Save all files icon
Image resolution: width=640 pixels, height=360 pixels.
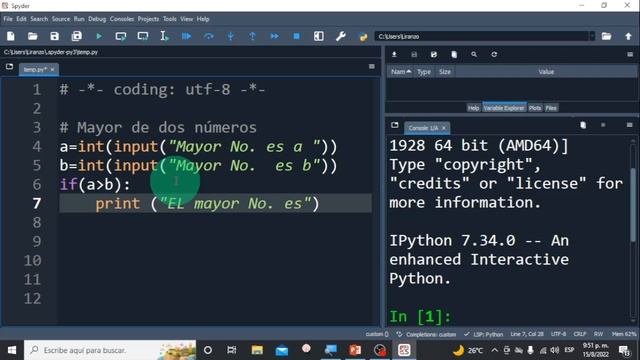pyautogui.click(x=77, y=36)
